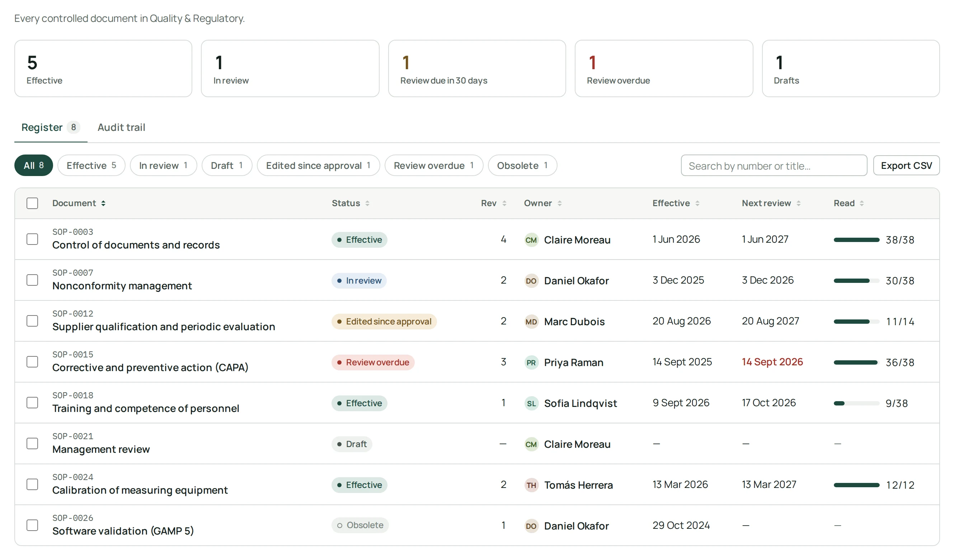The width and height of the screenshot is (954, 560).
Task: Tick the SOP-0024 Calibration row checkbox
Action: (x=32, y=484)
